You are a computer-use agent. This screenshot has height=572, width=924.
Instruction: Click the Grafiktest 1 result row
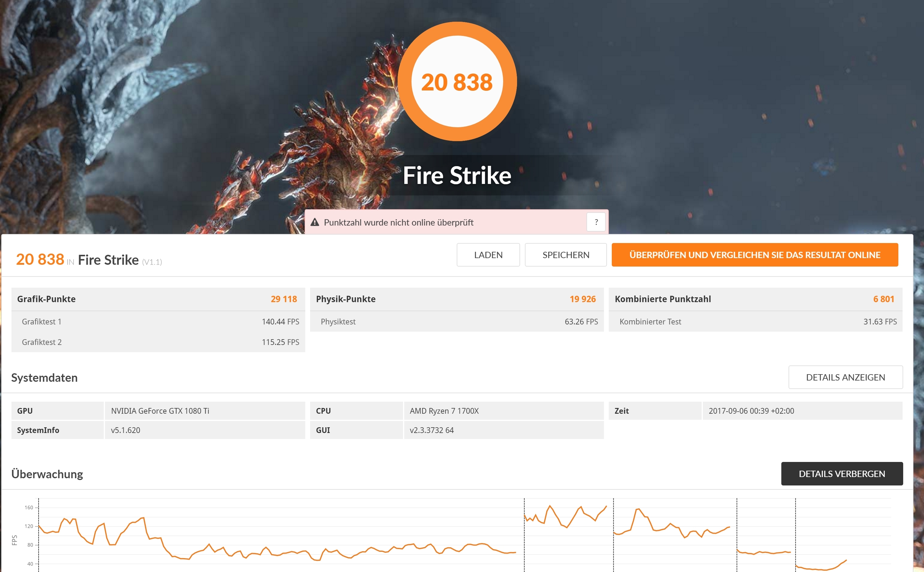pos(158,321)
